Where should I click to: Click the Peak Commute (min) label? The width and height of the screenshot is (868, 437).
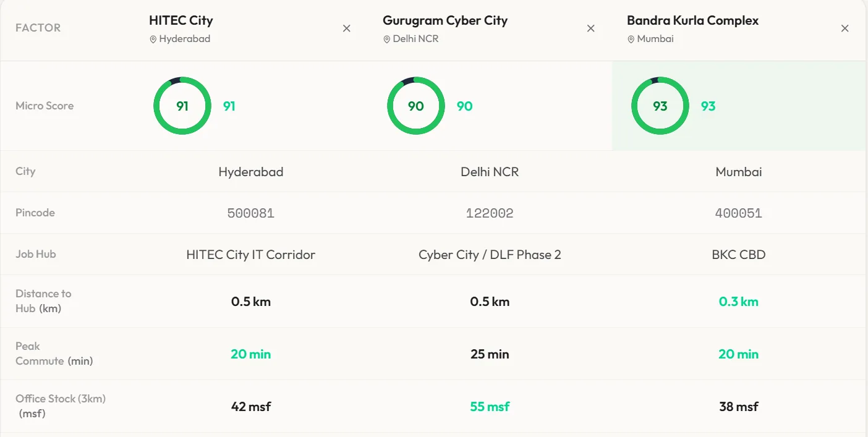54,354
